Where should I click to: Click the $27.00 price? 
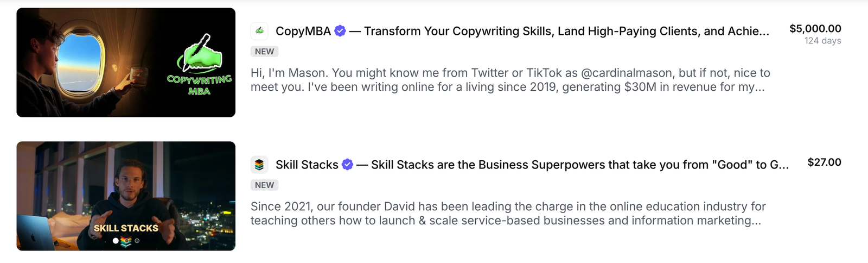[824, 162]
